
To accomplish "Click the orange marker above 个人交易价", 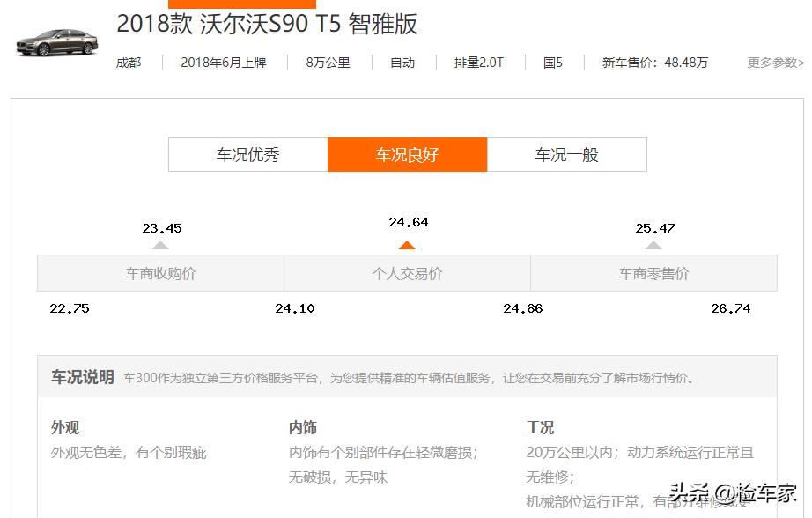I will 407,245.
